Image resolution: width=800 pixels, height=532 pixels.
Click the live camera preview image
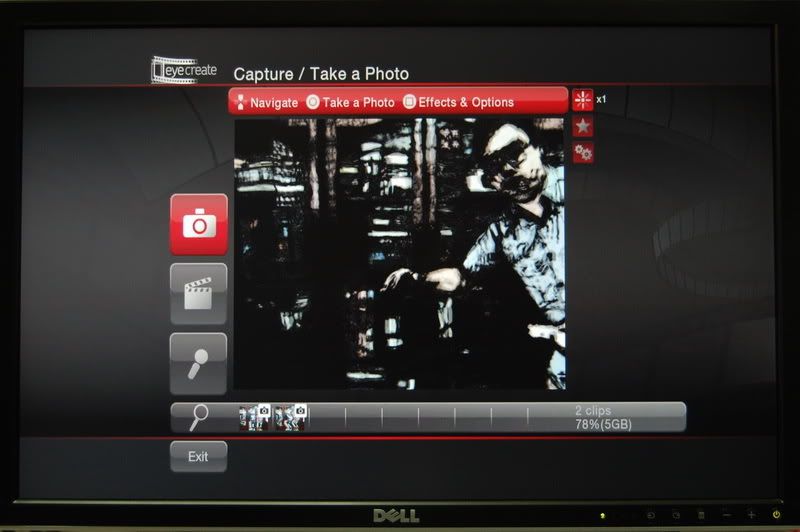click(399, 254)
